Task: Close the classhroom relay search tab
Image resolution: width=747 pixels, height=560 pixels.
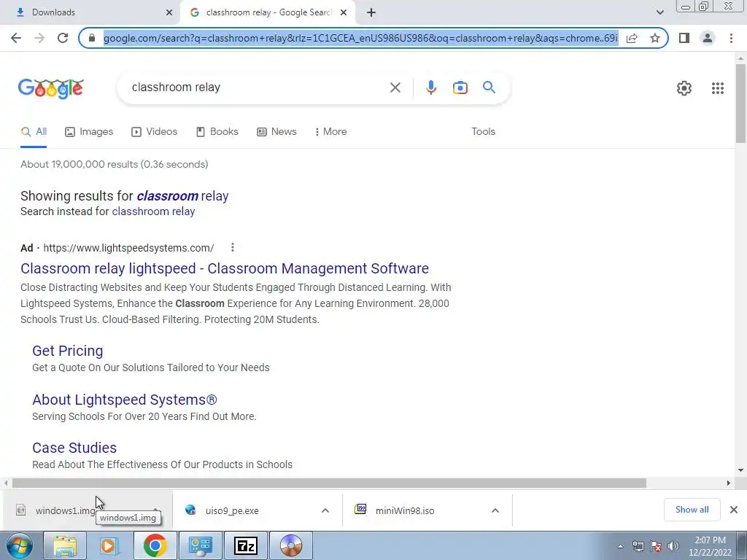Action: (344, 12)
